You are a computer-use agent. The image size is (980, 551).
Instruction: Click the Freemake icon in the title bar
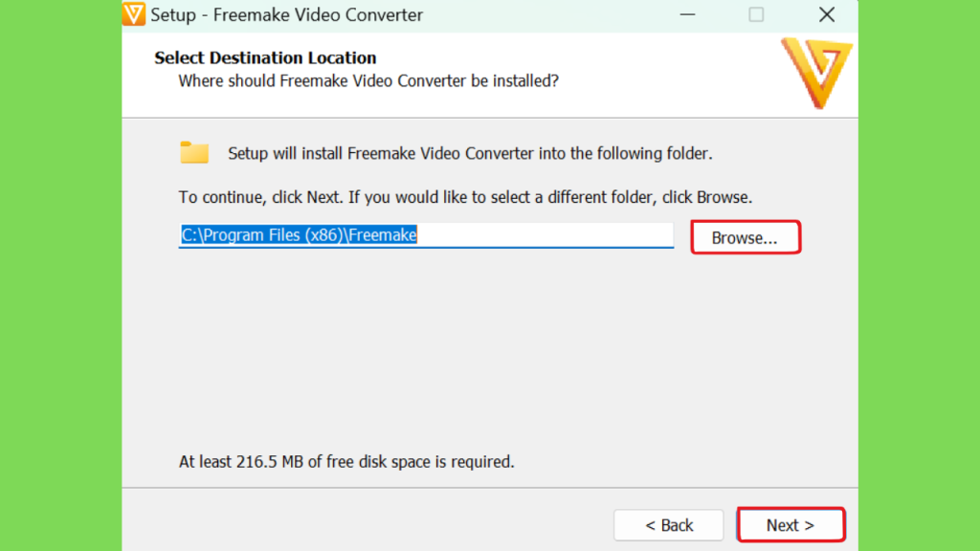coord(134,14)
